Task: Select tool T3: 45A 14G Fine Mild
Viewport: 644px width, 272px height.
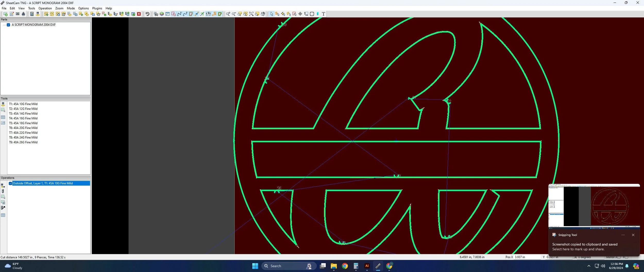Action: [23, 113]
